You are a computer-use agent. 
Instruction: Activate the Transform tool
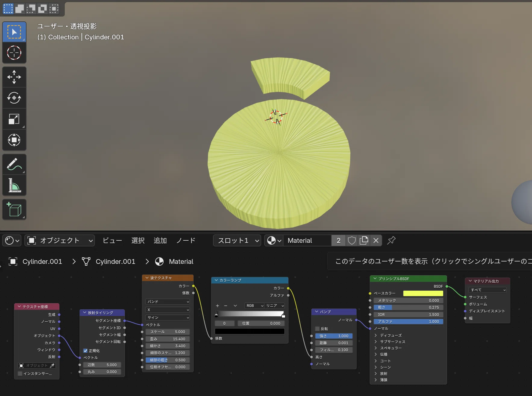coord(14,140)
